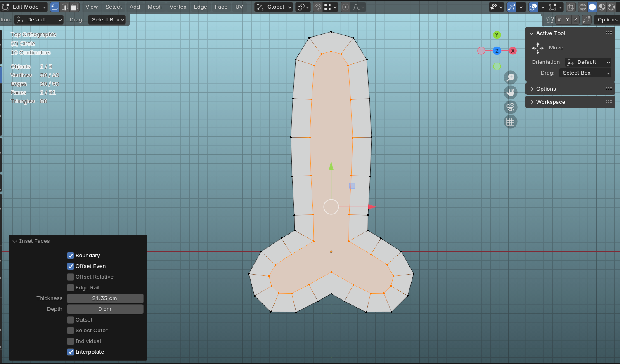The width and height of the screenshot is (620, 364).
Task: Open the Mesh menu
Action: [155, 7]
